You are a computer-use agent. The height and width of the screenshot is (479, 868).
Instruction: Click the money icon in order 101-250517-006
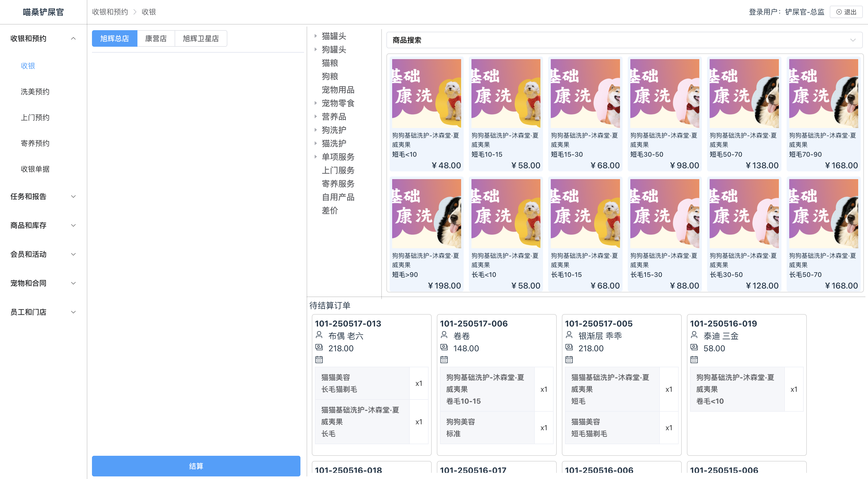point(444,347)
